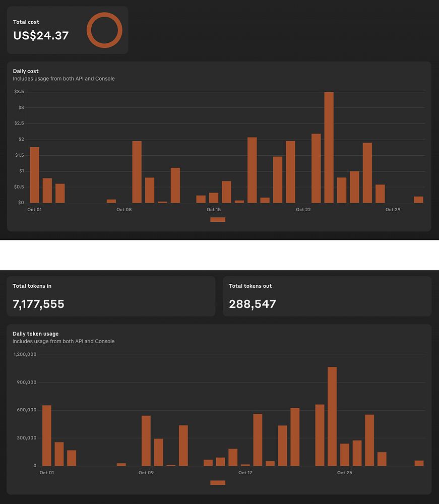This screenshot has height=504, width=439.
Task: Open the Total tokens in card
Action: pos(111,296)
